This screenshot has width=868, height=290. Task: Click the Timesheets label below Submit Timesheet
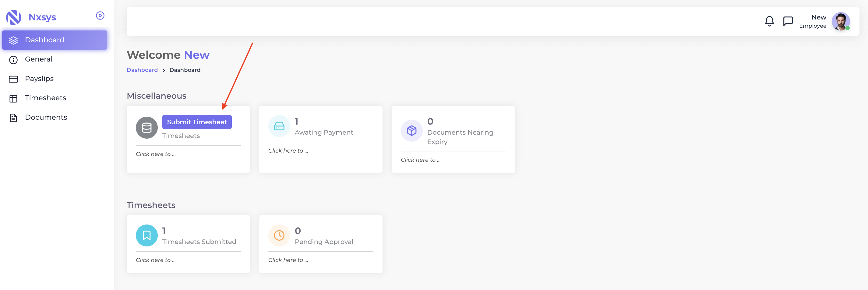tap(181, 136)
